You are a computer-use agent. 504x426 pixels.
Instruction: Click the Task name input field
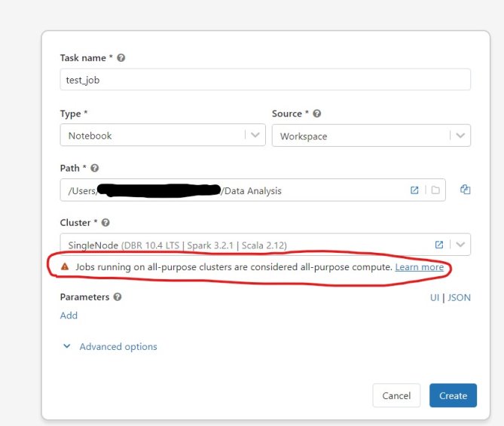[265, 80]
